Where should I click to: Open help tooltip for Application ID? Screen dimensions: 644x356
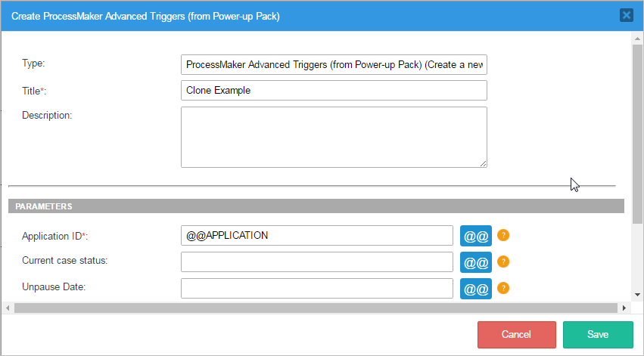click(x=503, y=235)
